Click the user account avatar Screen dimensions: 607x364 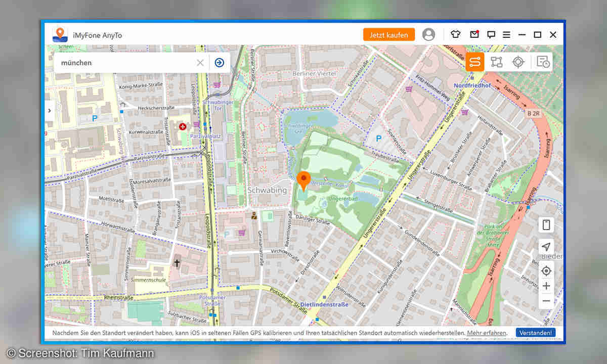click(x=428, y=35)
